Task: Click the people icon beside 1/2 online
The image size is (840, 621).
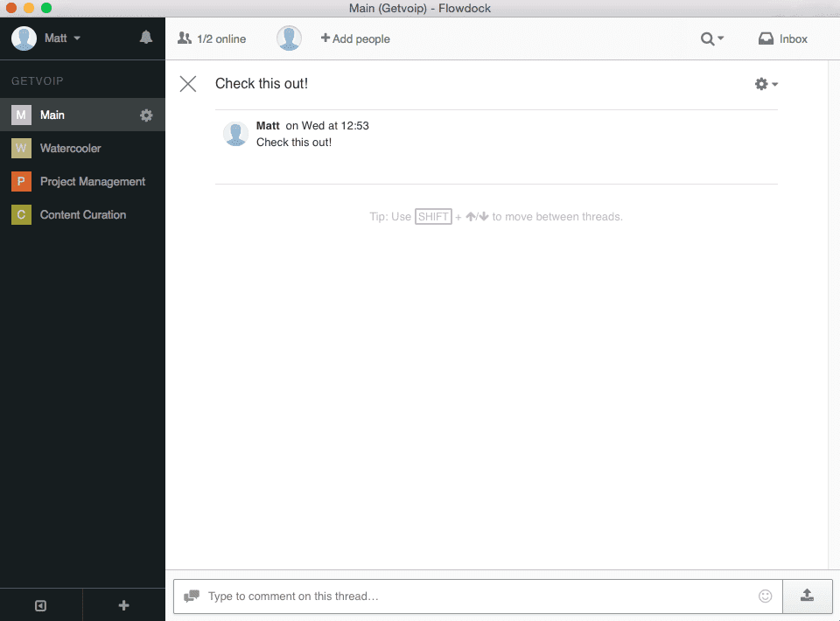Action: 185,38
